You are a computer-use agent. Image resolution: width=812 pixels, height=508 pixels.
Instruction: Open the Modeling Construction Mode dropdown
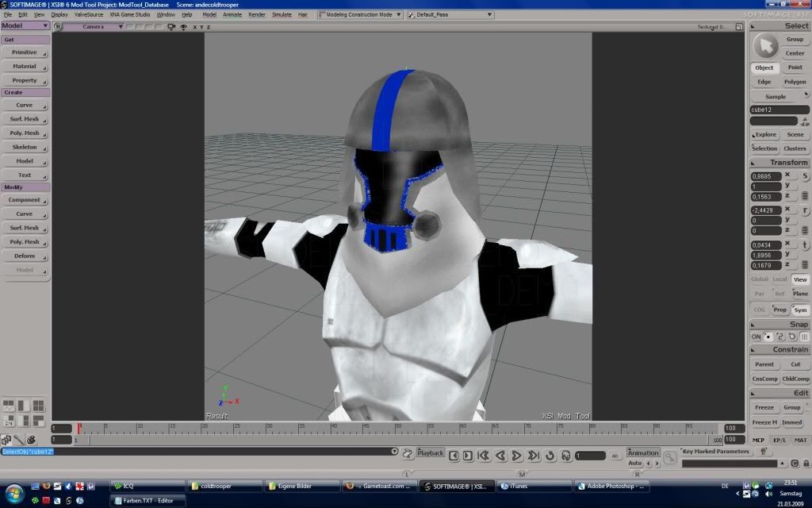(361, 14)
